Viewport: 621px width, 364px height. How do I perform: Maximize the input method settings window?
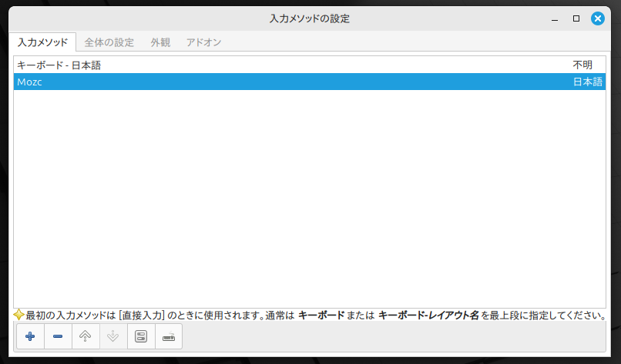tap(576, 18)
